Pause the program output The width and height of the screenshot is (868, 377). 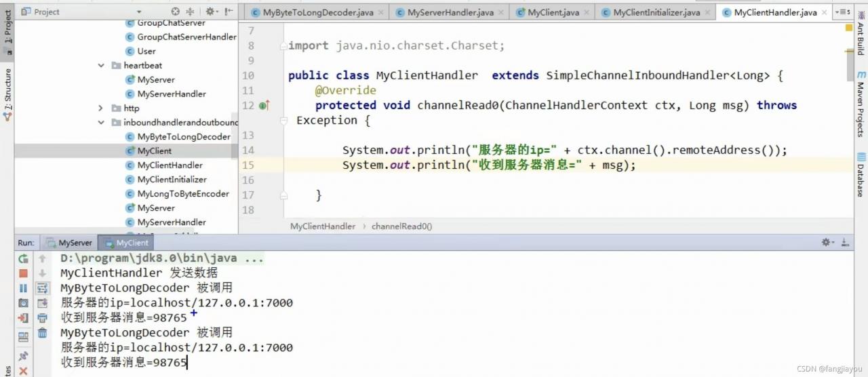click(23, 288)
